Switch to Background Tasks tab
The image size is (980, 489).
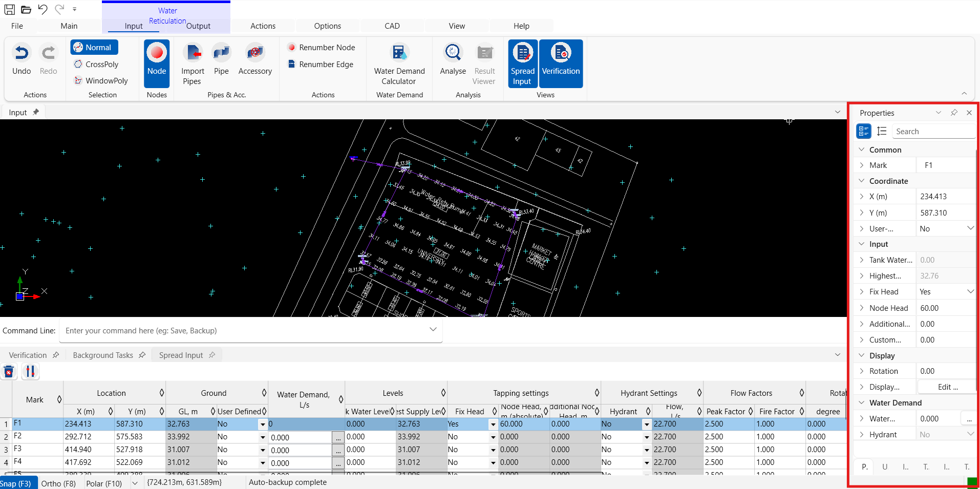click(x=103, y=355)
